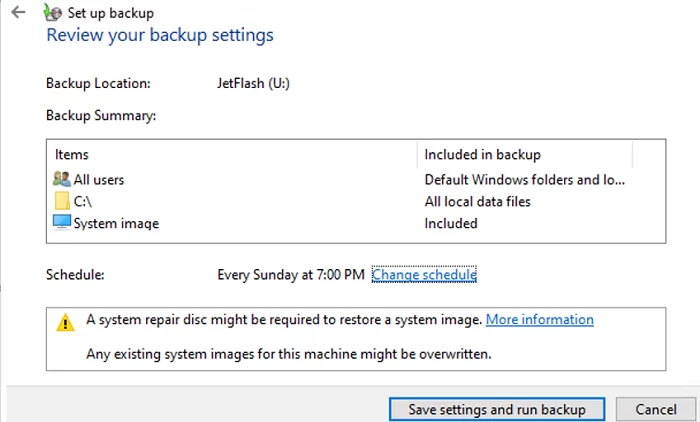
Task: Click the yellow warning triangle icon
Action: (65, 322)
